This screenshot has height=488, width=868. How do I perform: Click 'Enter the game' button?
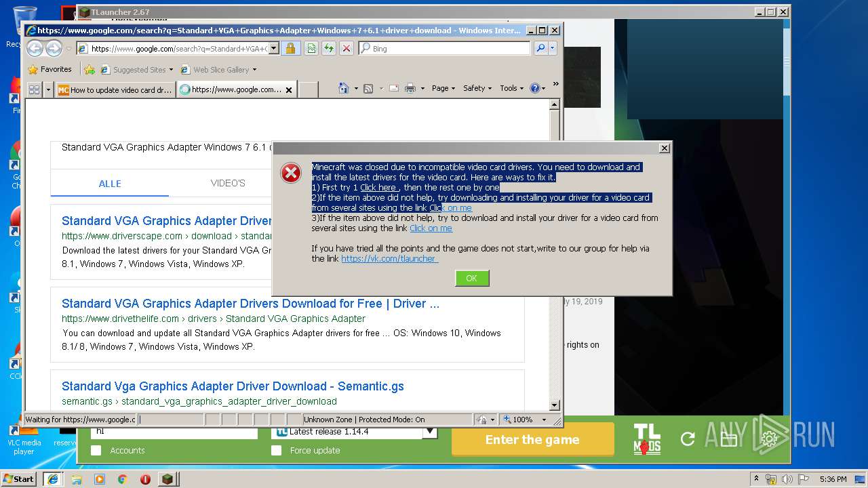point(532,439)
